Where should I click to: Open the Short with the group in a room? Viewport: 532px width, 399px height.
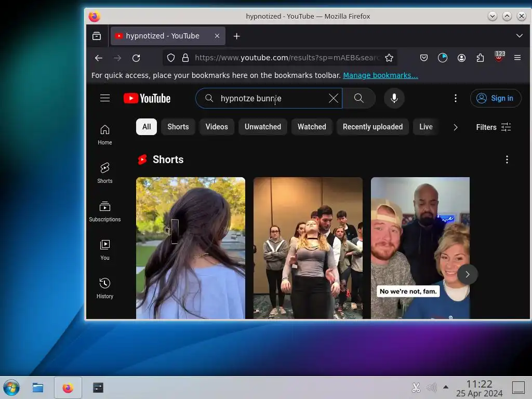tap(308, 248)
